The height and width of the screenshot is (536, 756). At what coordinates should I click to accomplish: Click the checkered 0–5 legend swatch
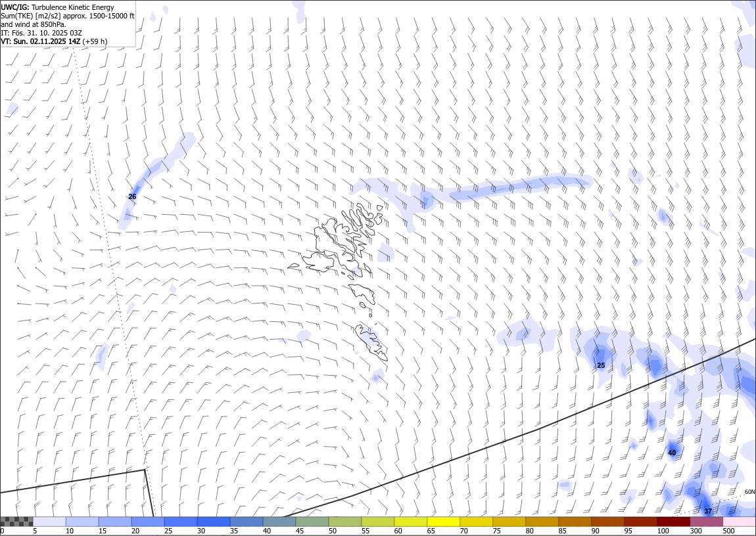pos(16,522)
